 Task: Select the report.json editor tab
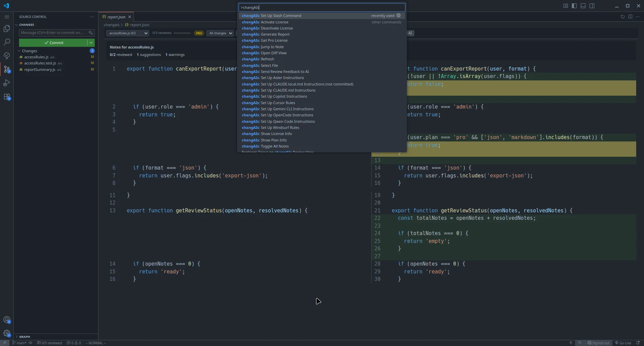(x=116, y=17)
